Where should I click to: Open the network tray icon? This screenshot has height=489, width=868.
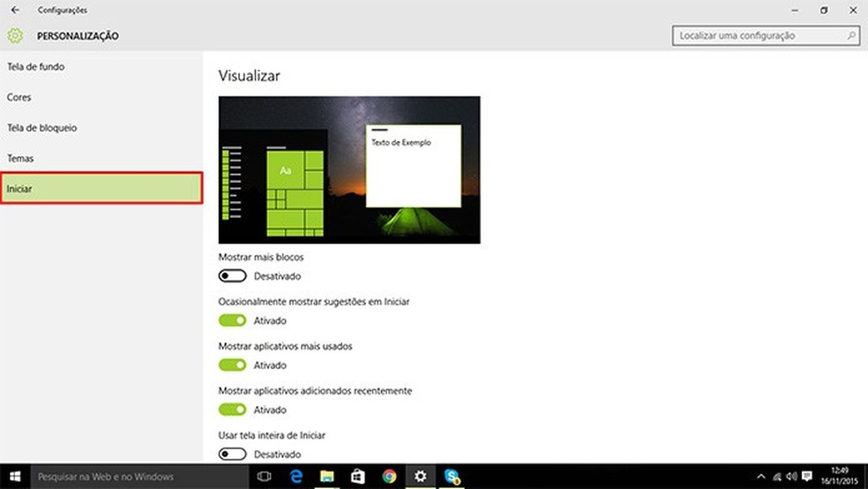[777, 477]
